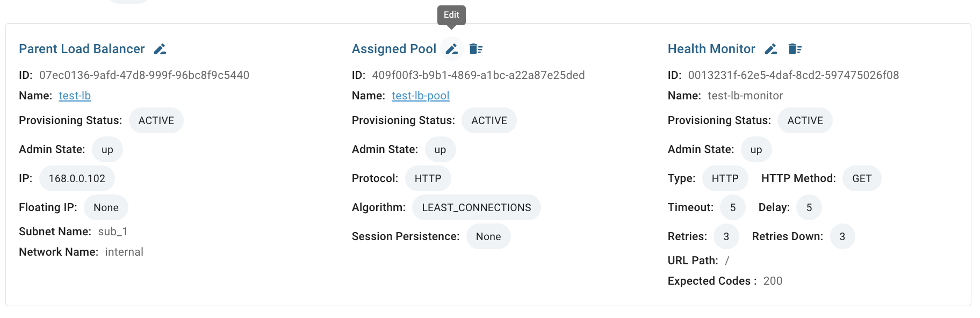Screen dimensions: 980x318
Task: Click the Health Monitor Type HTTP chip
Action: click(725, 178)
